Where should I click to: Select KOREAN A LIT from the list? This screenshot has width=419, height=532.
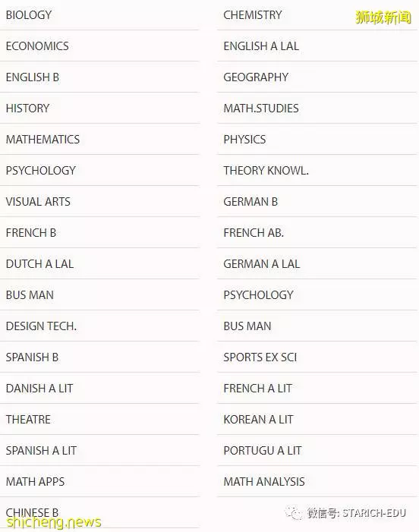[317, 420]
